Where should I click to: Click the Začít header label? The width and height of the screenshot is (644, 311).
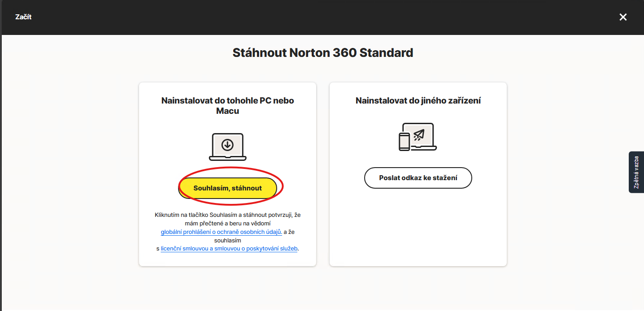coord(23,17)
